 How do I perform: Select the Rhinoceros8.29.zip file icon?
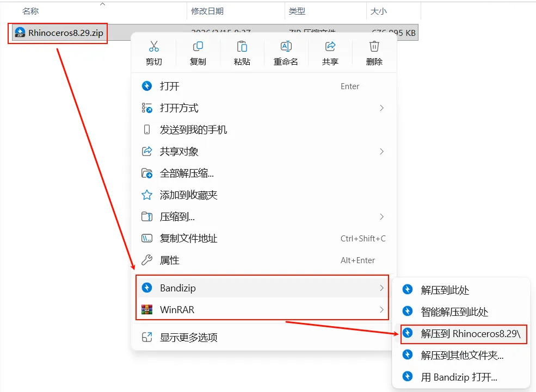tap(20, 33)
